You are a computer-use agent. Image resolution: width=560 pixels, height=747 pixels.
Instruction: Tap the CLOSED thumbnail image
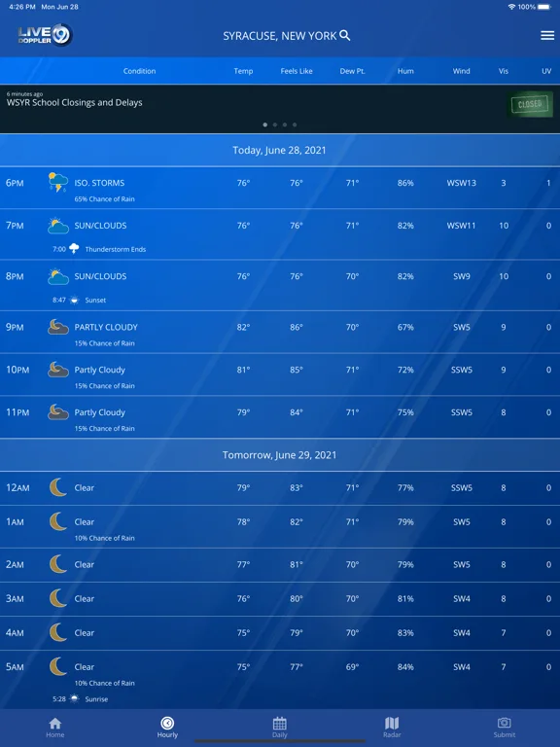click(530, 104)
